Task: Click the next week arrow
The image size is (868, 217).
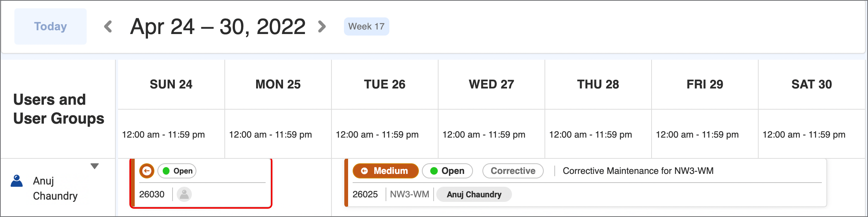Action: pyautogui.click(x=322, y=26)
